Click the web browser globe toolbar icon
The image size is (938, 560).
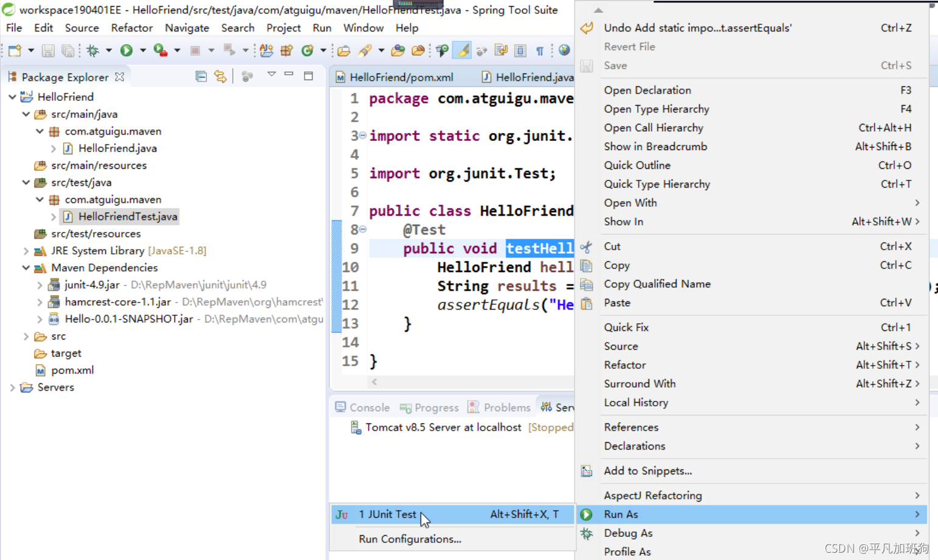pyautogui.click(x=564, y=50)
